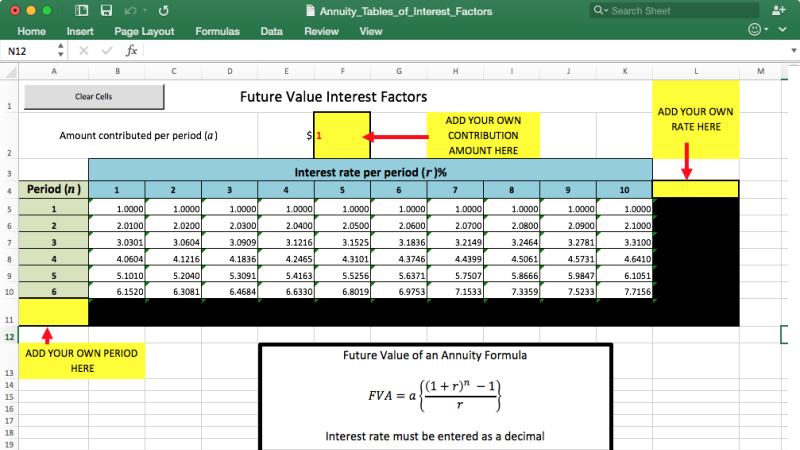Click the Redo circular arrow icon
800x450 pixels.
click(x=163, y=11)
